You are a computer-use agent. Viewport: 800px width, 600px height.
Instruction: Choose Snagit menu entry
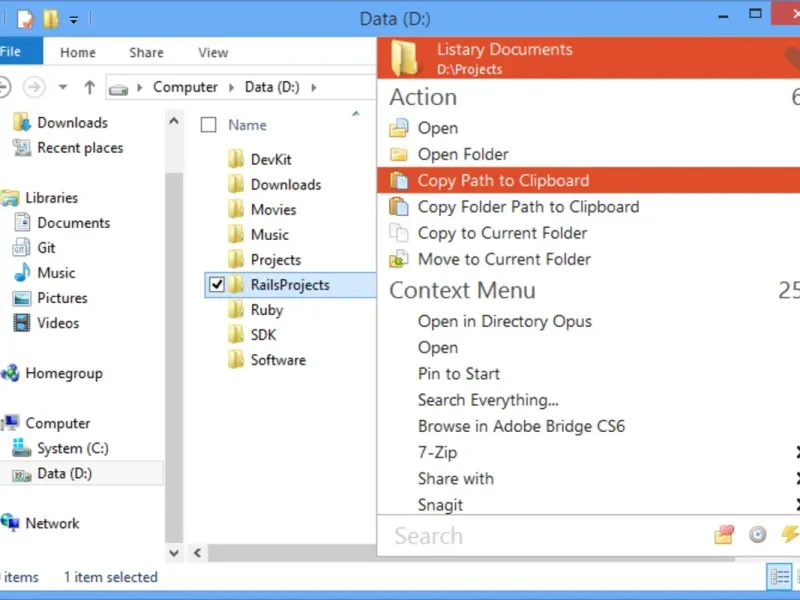tap(440, 505)
